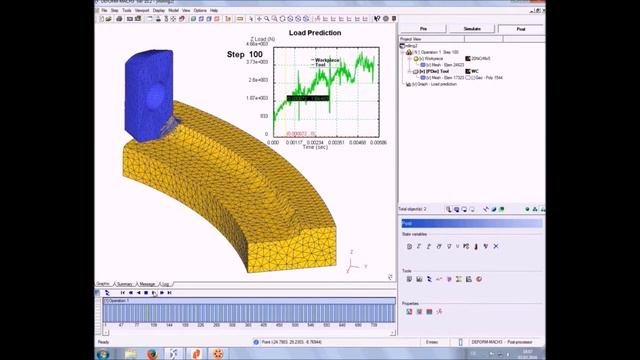Click the help pointer question icon

point(377,19)
